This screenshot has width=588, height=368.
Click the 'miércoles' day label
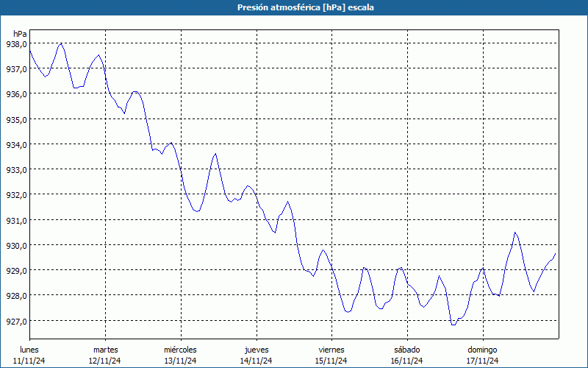pos(180,350)
